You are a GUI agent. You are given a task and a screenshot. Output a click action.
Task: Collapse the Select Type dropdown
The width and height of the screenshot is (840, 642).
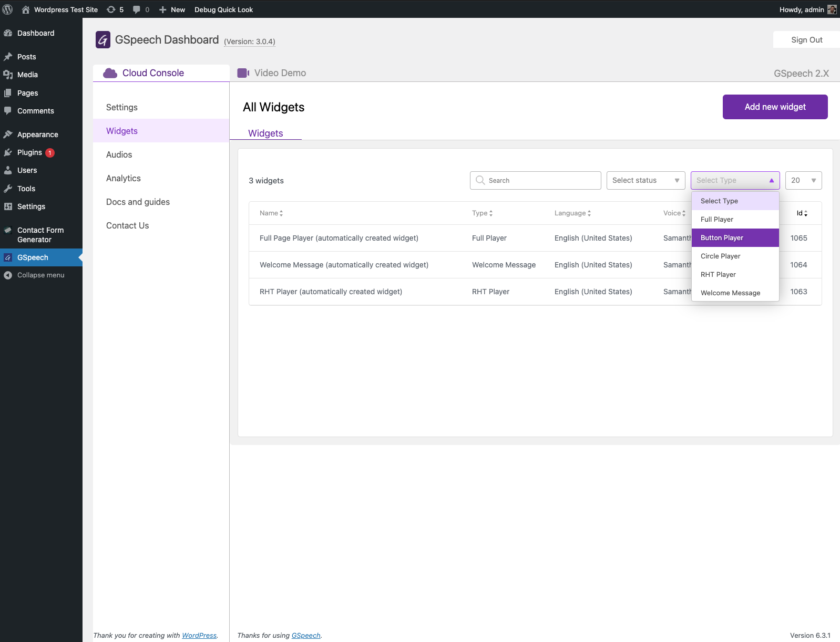tap(735, 180)
